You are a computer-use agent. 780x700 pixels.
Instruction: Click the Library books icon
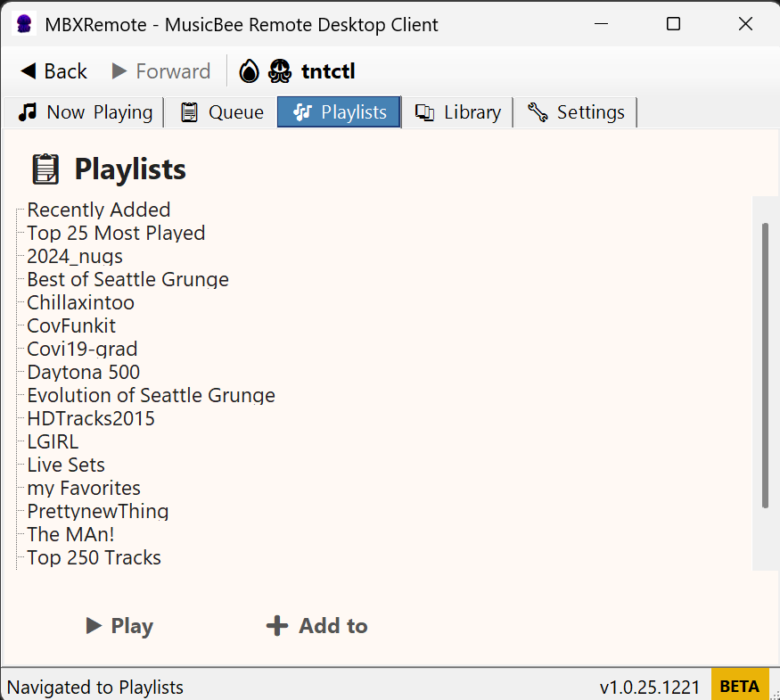click(x=424, y=111)
